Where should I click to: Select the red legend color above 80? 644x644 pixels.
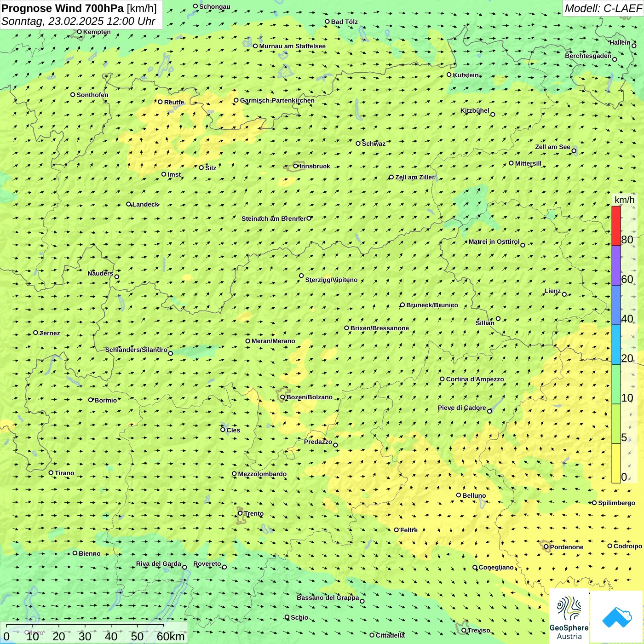[616, 226]
